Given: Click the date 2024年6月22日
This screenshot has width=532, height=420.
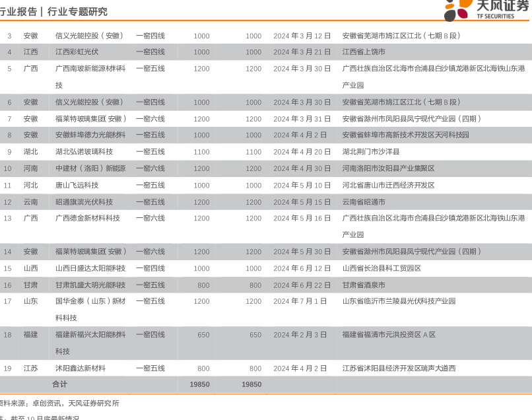Looking at the screenshot, I should point(302,285).
